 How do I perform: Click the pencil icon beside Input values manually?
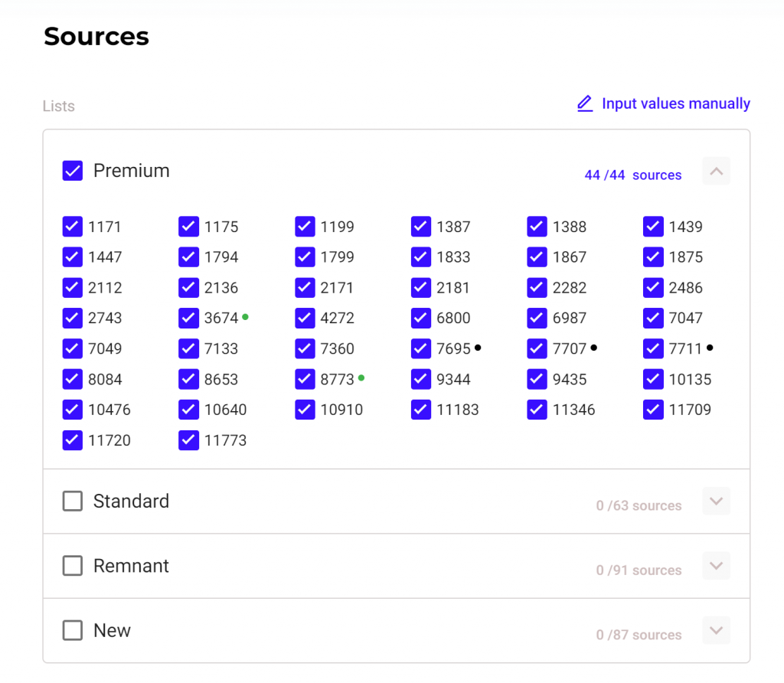click(x=585, y=103)
